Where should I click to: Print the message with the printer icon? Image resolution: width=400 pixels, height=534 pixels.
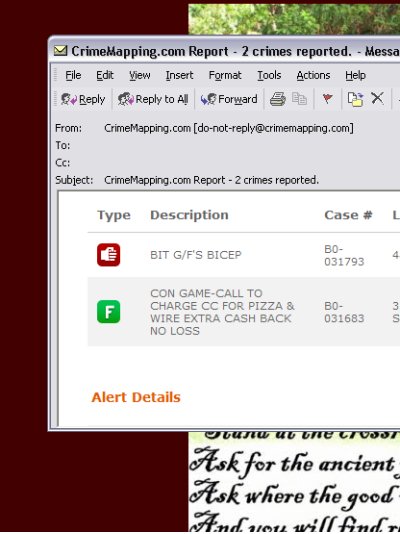[277, 99]
